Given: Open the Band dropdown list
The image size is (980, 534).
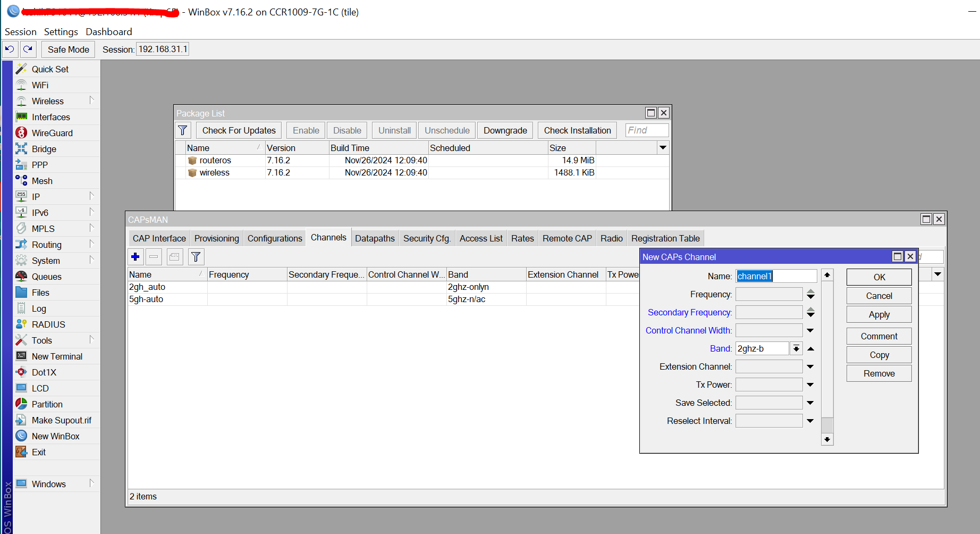Looking at the screenshot, I should 796,349.
